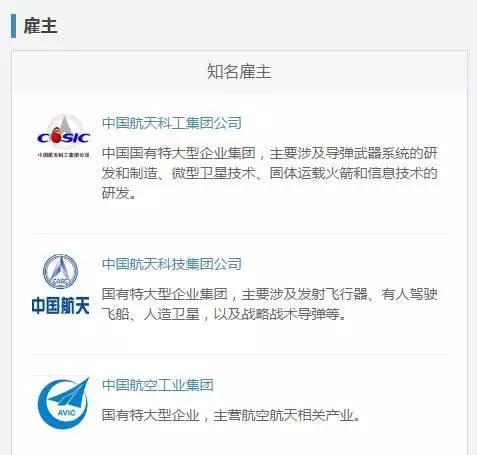The image size is (477, 455).
Task: Open the 中国航天科技集团公司 link
Action: click(x=172, y=264)
